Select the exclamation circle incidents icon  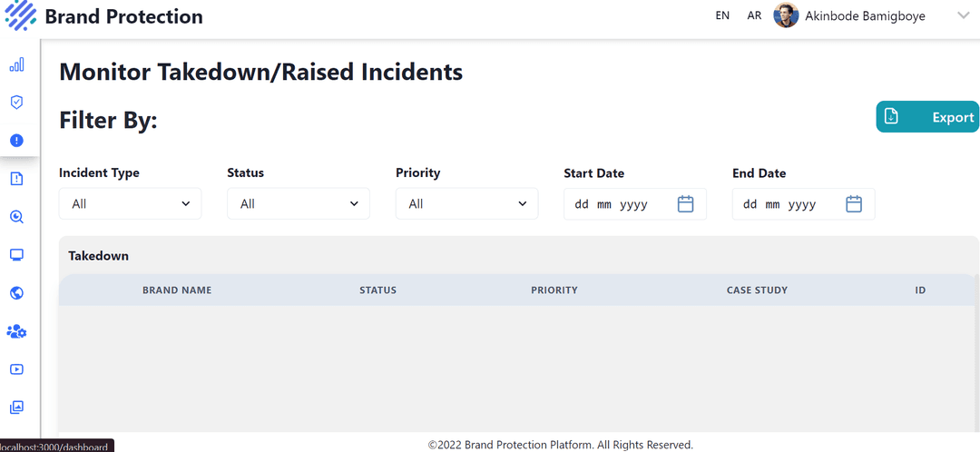click(x=16, y=141)
